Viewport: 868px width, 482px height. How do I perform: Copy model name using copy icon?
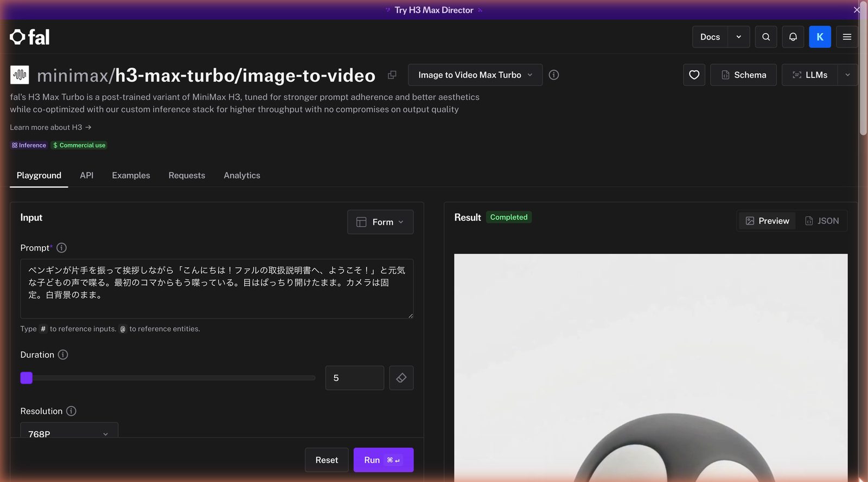pos(392,75)
